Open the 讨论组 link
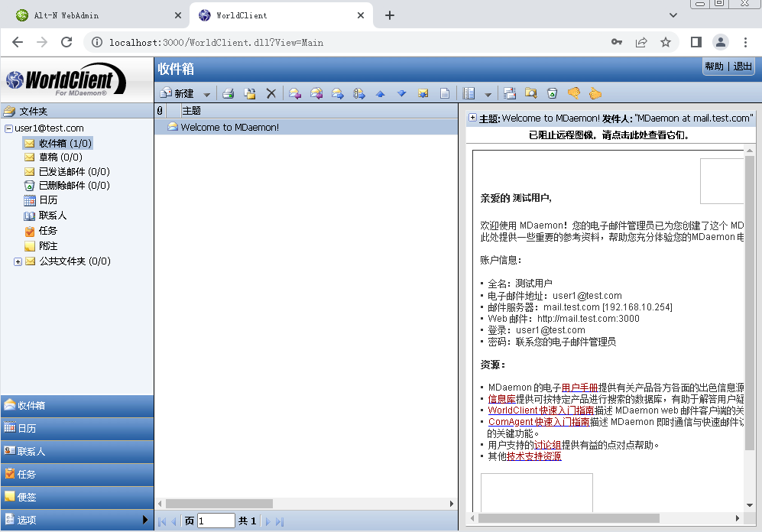Viewport: 762px width, 532px height. (x=548, y=445)
